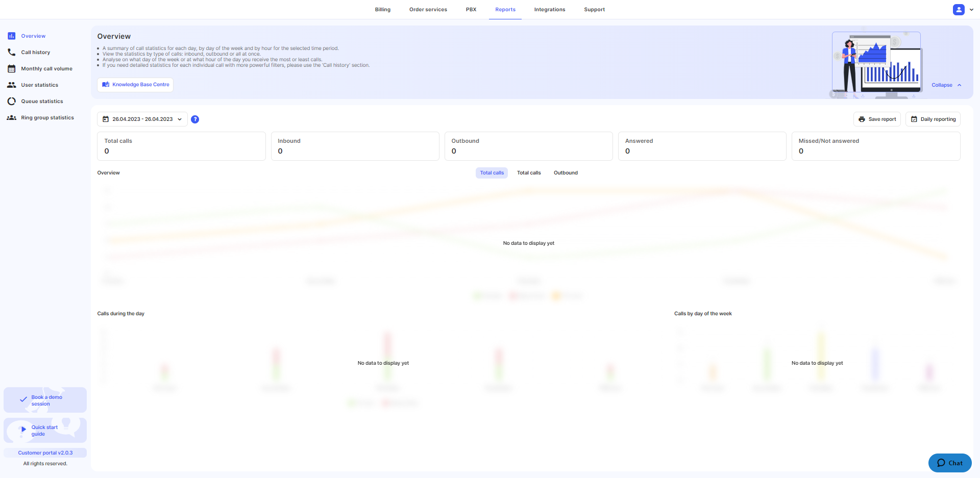This screenshot has width=980, height=478.
Task: Click the Save report button
Action: tap(877, 119)
